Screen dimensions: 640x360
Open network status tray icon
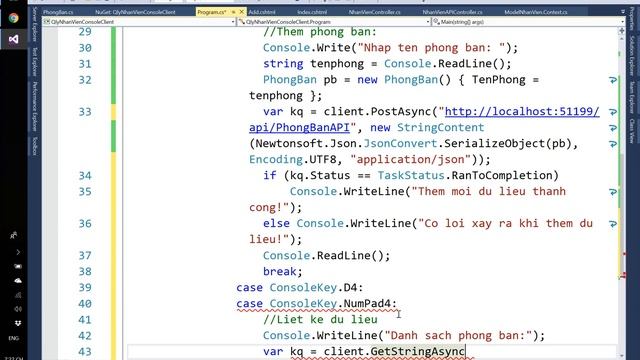click(x=18, y=295)
